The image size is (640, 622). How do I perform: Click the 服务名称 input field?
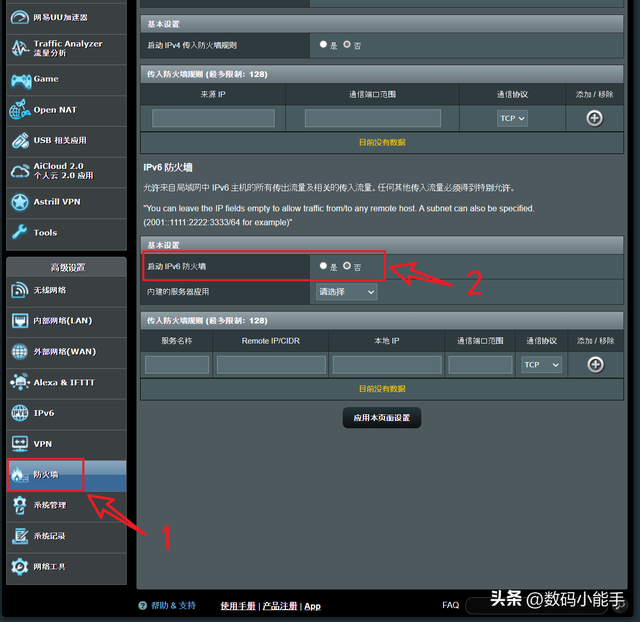coord(177,364)
